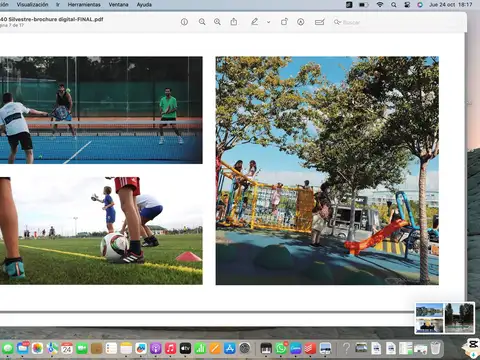Open the document Inspector info icon
The image size is (480, 360).
[184, 22]
